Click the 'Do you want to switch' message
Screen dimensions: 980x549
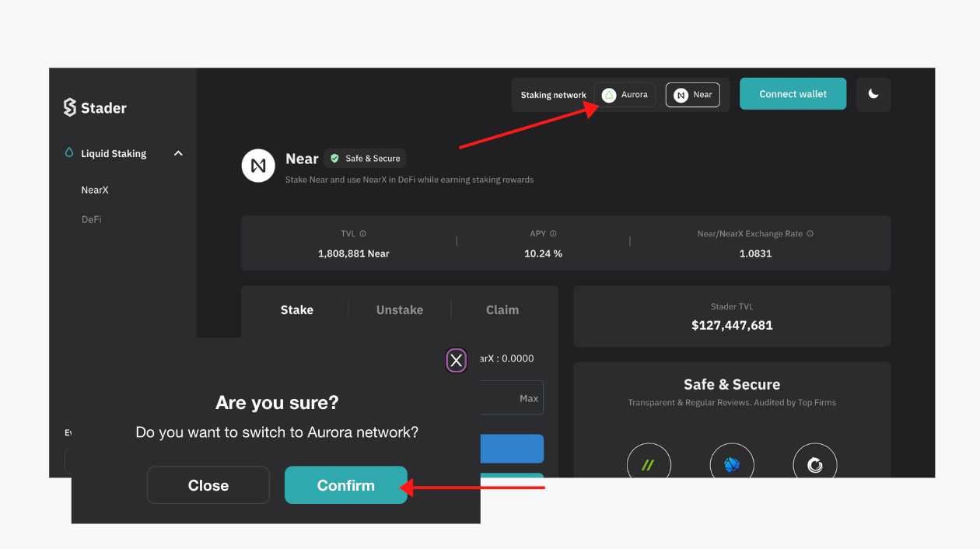(277, 432)
